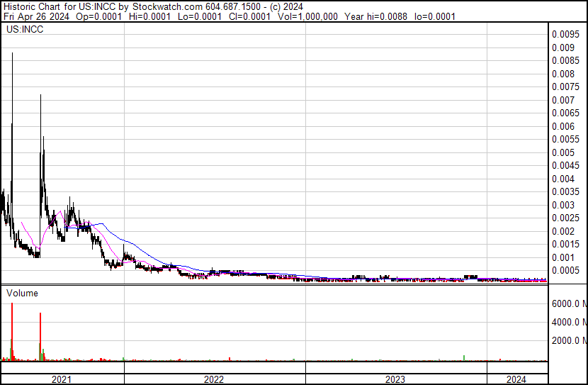The height and width of the screenshot is (385, 588).
Task: Click the 0.008 price axis label
Action: click(563, 74)
